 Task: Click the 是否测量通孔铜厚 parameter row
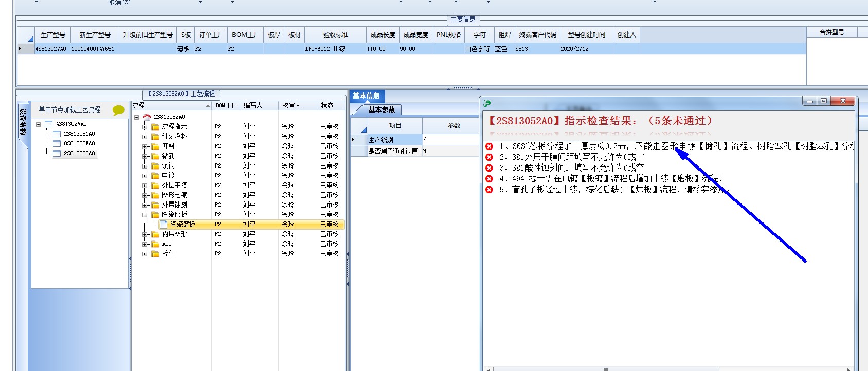coord(414,151)
